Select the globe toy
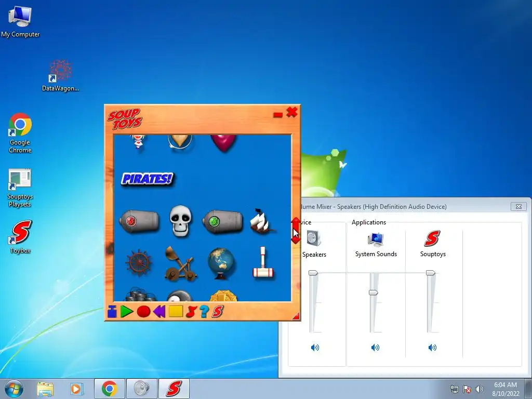This screenshot has height=399, width=532. [221, 263]
